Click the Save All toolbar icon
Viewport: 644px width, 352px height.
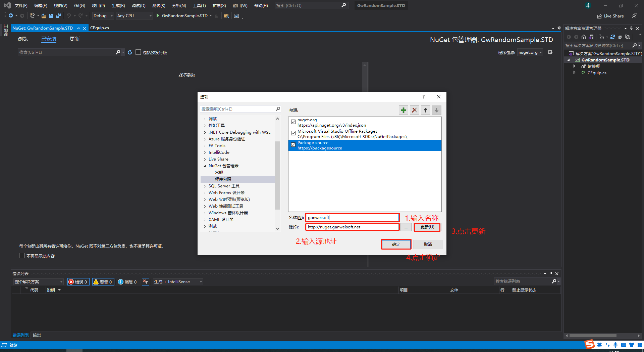[59, 16]
